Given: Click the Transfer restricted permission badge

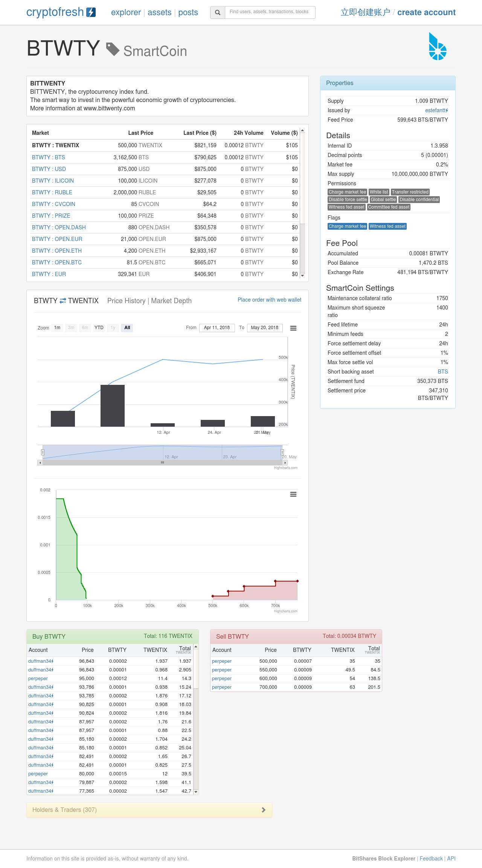Looking at the screenshot, I should (x=410, y=192).
